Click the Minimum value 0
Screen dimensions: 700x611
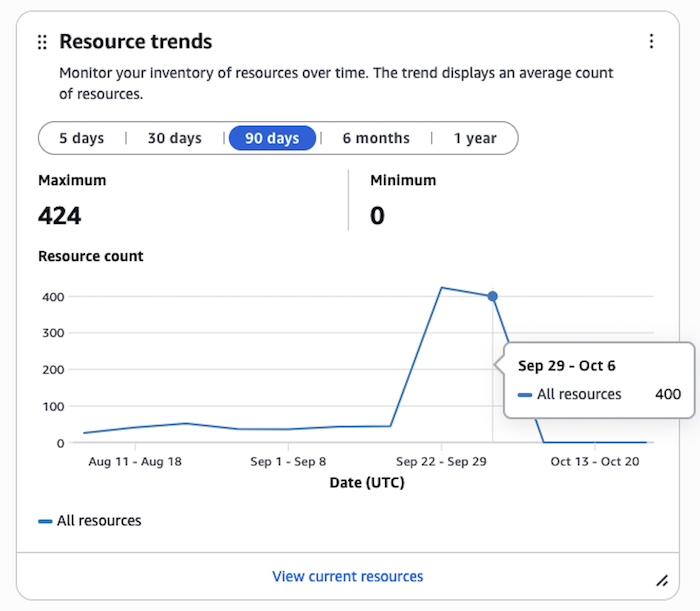click(x=377, y=215)
